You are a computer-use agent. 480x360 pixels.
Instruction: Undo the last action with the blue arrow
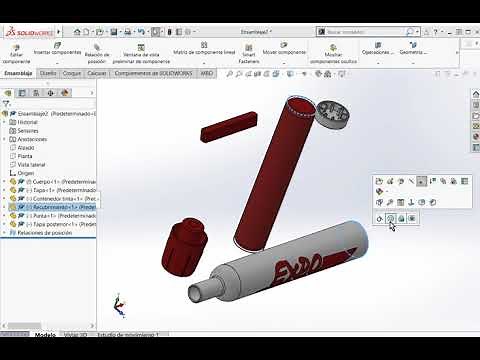[x=141, y=32]
